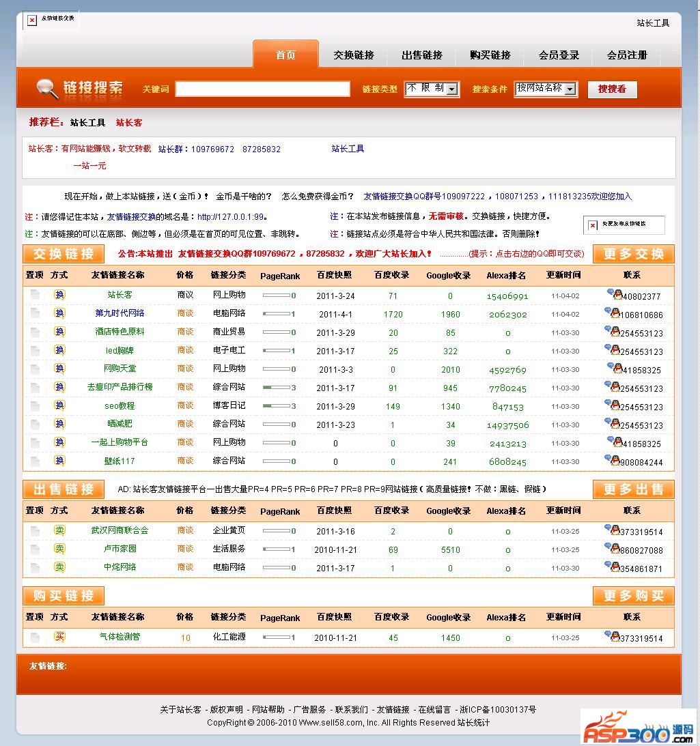The height and width of the screenshot is (746, 700).
Task: Click the pin page icon in 一起上购物平台 row
Action: [x=36, y=442]
